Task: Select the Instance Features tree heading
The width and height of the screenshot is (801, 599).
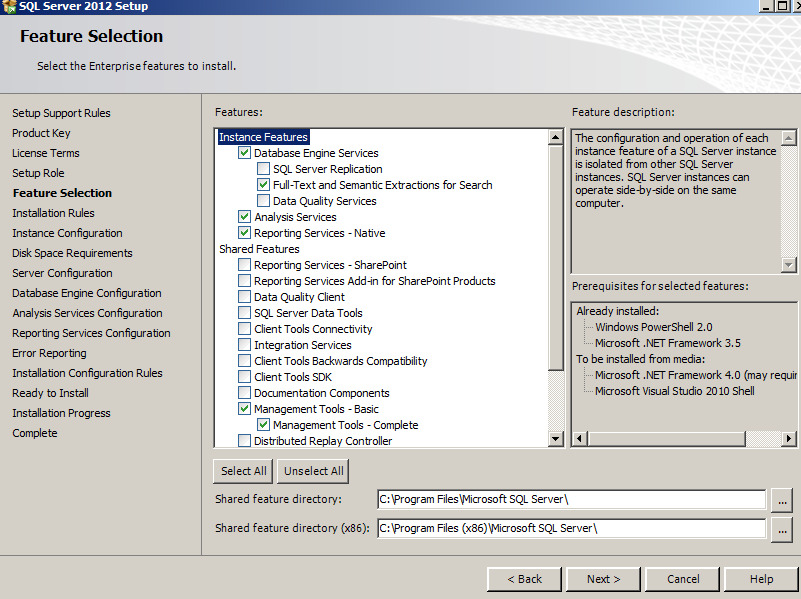Action: pos(263,137)
